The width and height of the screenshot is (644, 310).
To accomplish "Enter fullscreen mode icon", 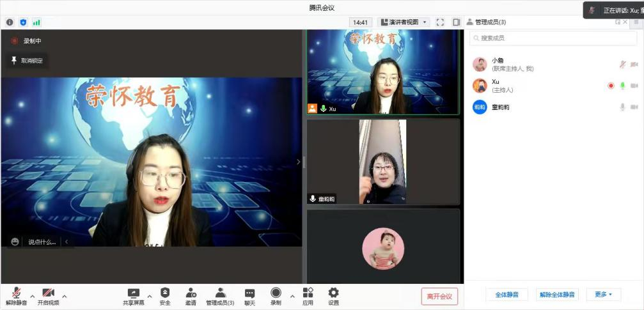I will (440, 22).
